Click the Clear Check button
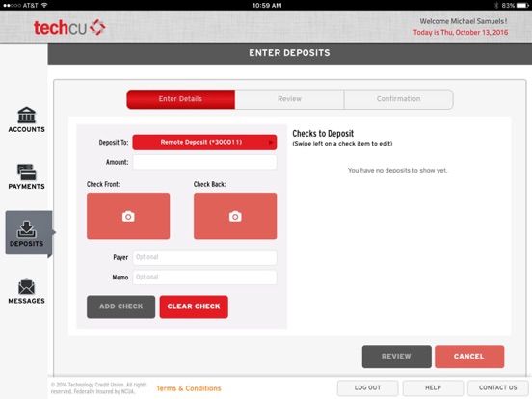 pos(194,306)
